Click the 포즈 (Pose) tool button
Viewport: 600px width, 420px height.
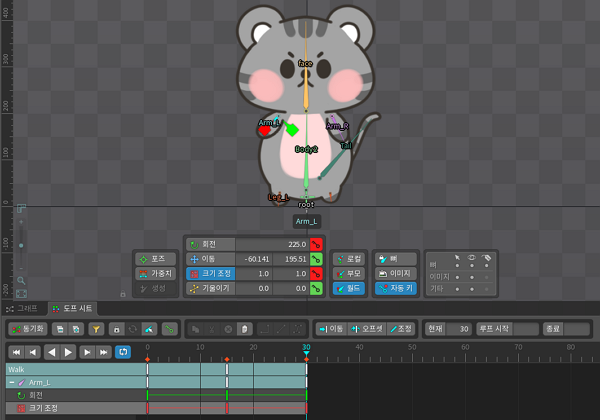click(156, 259)
